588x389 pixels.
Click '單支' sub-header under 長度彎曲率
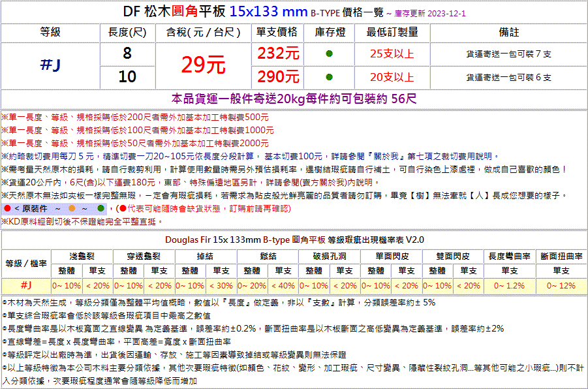click(509, 270)
